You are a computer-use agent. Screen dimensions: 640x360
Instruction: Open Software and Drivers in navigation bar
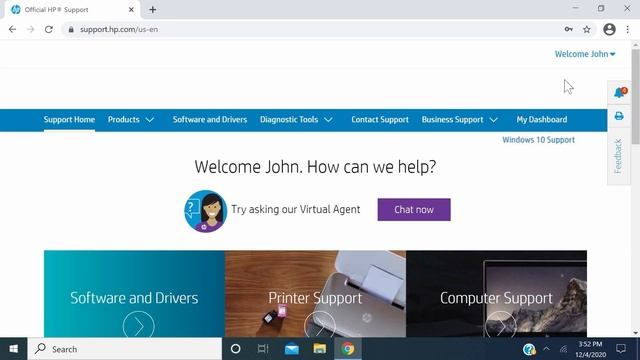pyautogui.click(x=210, y=120)
